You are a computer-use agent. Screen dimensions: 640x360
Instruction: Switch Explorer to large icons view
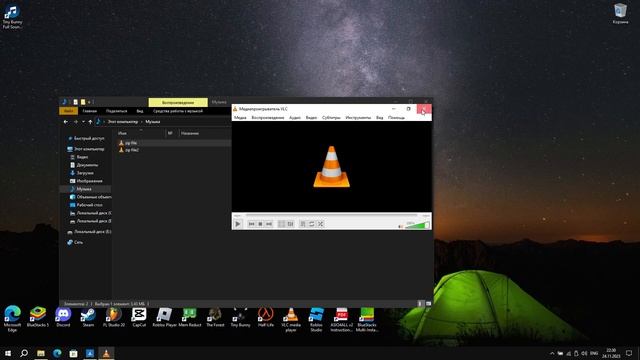428,304
